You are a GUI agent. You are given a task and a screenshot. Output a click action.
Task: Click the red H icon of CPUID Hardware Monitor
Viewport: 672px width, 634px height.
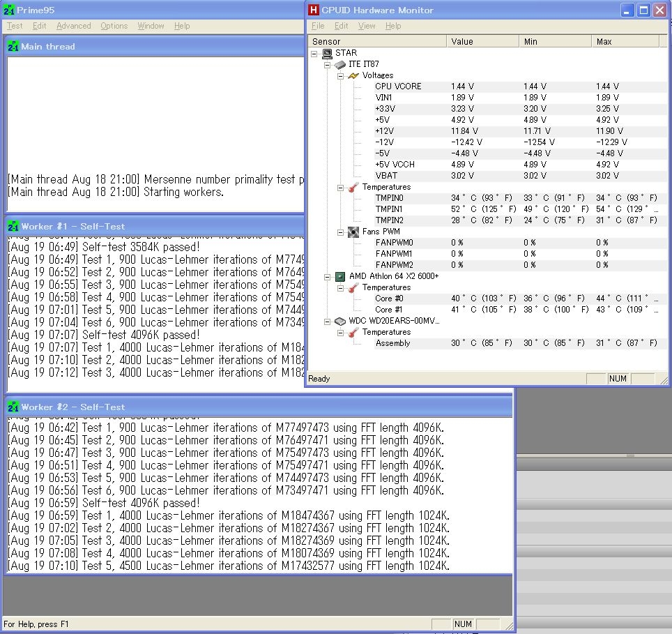(314, 10)
